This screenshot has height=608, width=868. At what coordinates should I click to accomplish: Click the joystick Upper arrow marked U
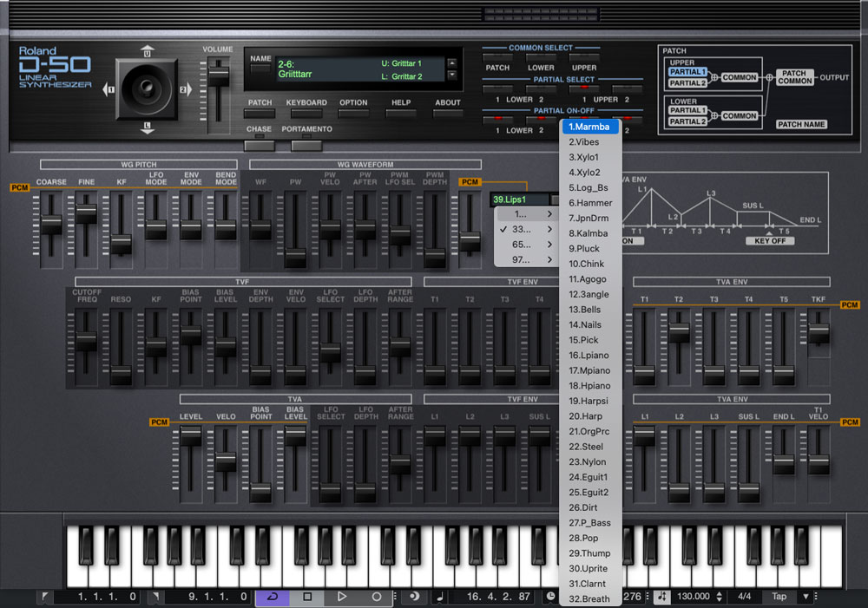click(x=148, y=51)
